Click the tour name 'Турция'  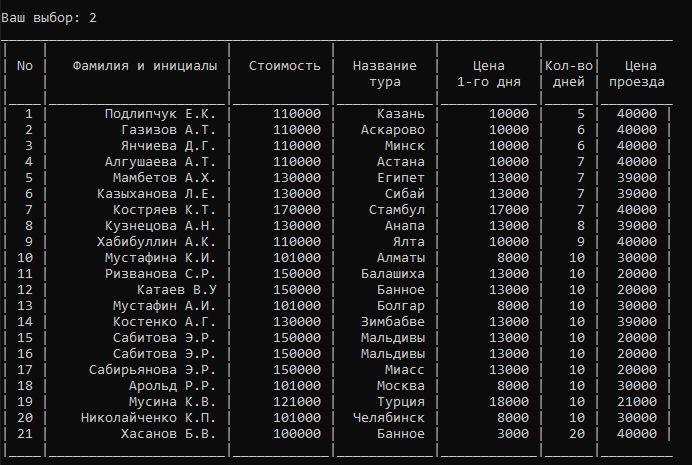click(401, 401)
